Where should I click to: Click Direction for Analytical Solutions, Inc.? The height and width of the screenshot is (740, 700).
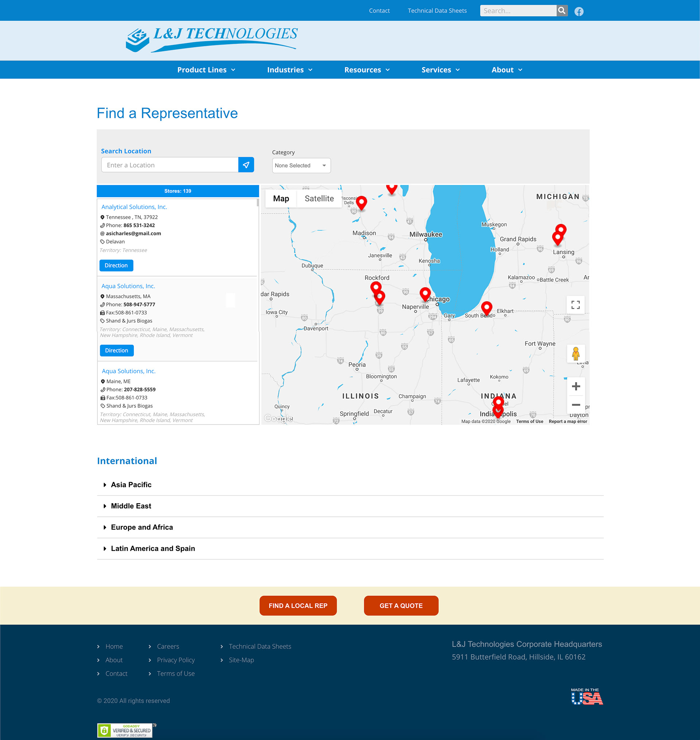tap(116, 265)
